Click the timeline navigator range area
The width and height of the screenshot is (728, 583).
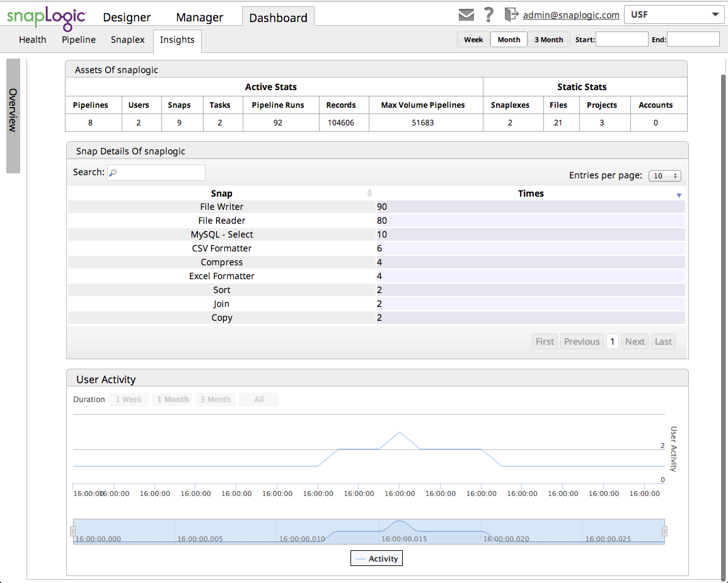[x=369, y=531]
